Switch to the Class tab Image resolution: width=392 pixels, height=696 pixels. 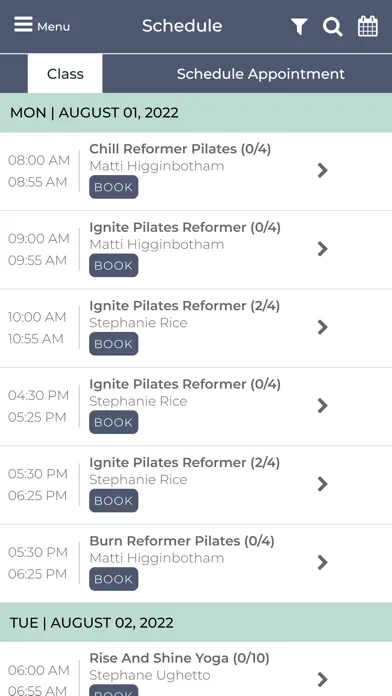point(65,74)
